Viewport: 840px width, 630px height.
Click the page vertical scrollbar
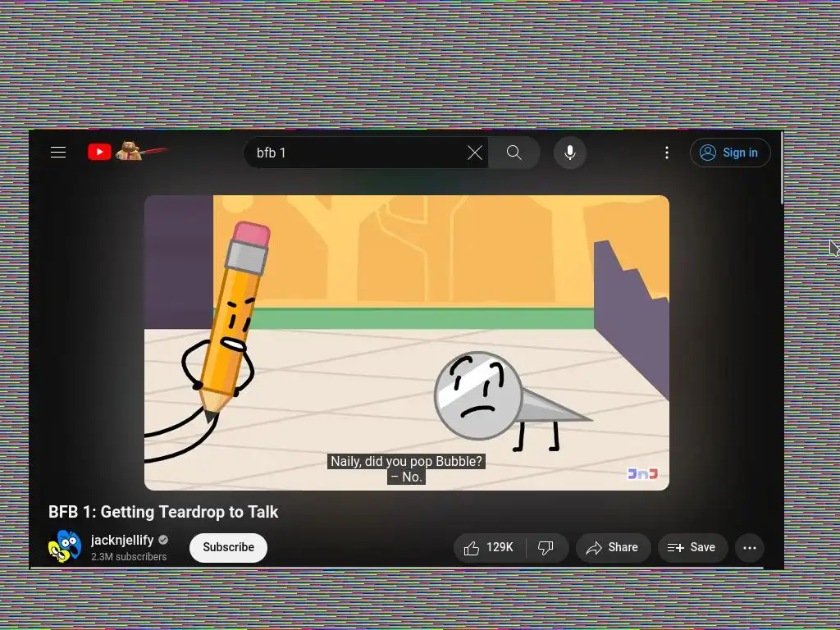782,167
